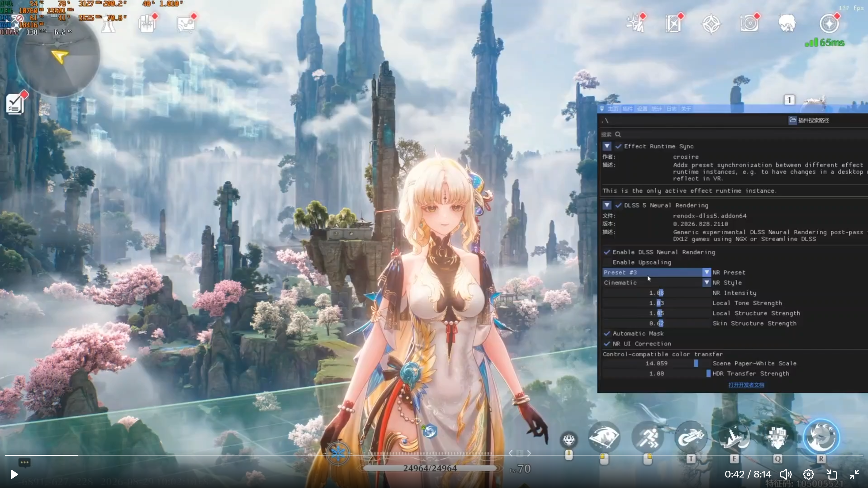Activate the skill bound to T key

click(x=691, y=437)
